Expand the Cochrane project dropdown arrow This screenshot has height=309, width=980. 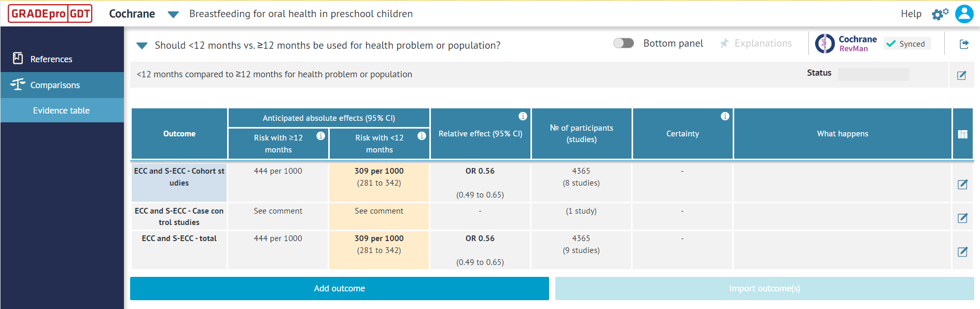[x=173, y=15]
